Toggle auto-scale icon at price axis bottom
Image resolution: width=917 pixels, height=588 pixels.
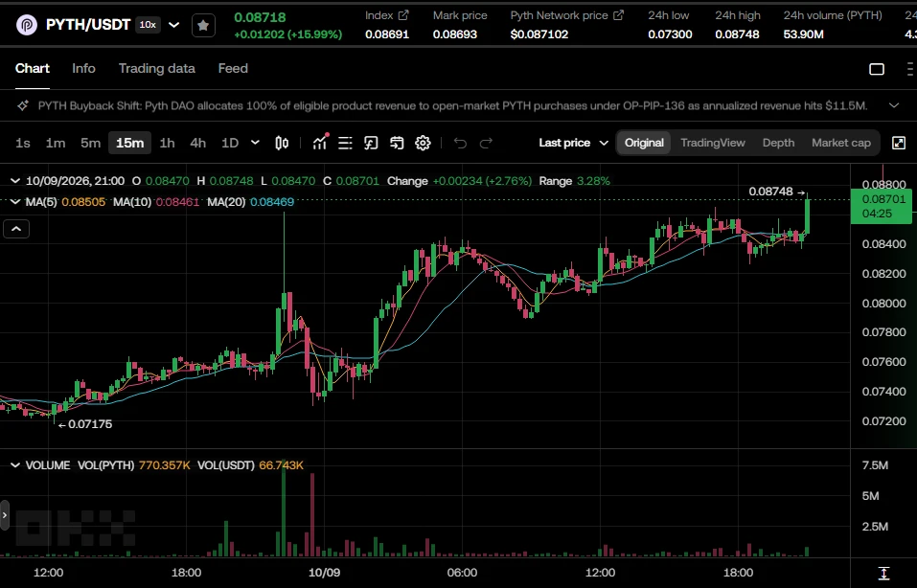pyautogui.click(x=883, y=573)
